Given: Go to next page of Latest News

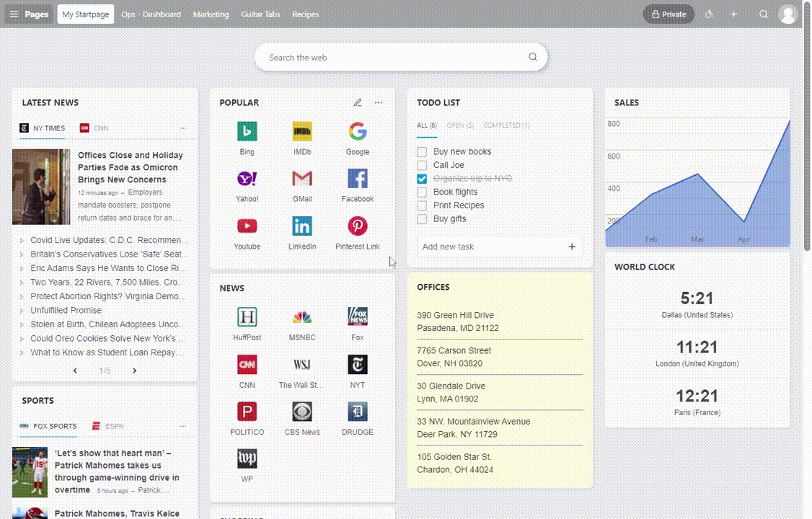Looking at the screenshot, I should click(135, 371).
